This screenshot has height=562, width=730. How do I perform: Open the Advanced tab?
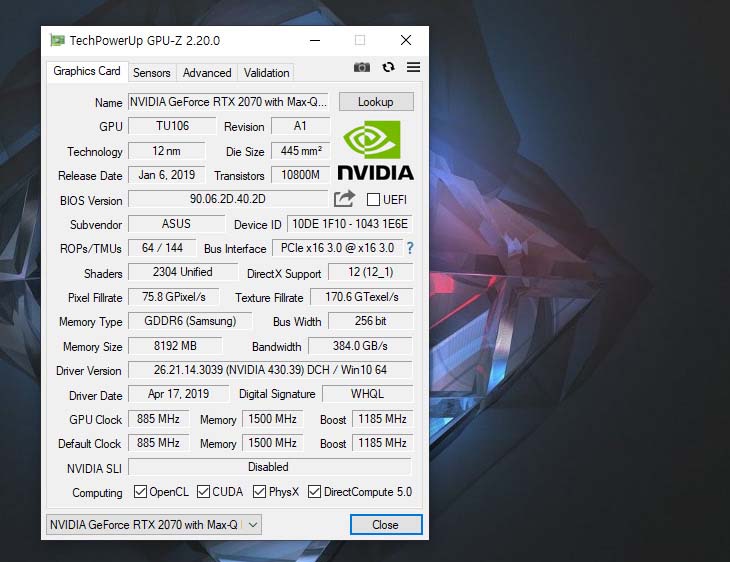pyautogui.click(x=207, y=73)
